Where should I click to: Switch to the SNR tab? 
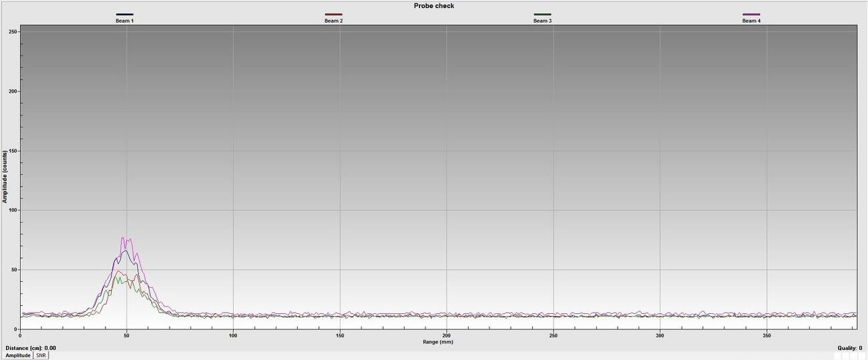pos(41,355)
